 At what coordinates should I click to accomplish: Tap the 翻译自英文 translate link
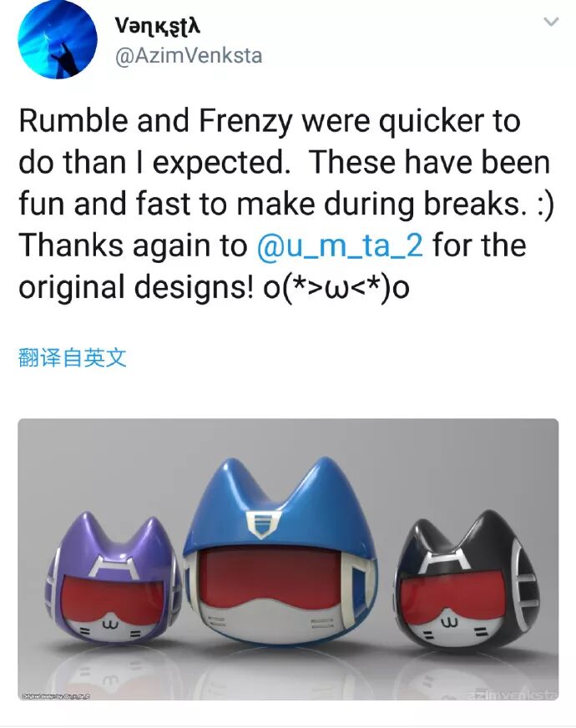pyautogui.click(x=72, y=358)
